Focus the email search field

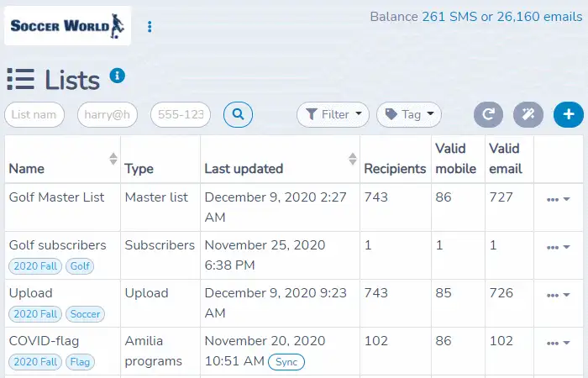tap(108, 114)
